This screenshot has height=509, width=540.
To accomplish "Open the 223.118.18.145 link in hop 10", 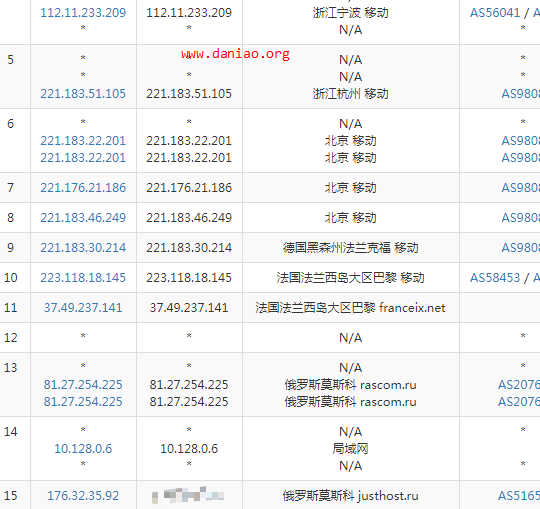I will [x=83, y=278].
